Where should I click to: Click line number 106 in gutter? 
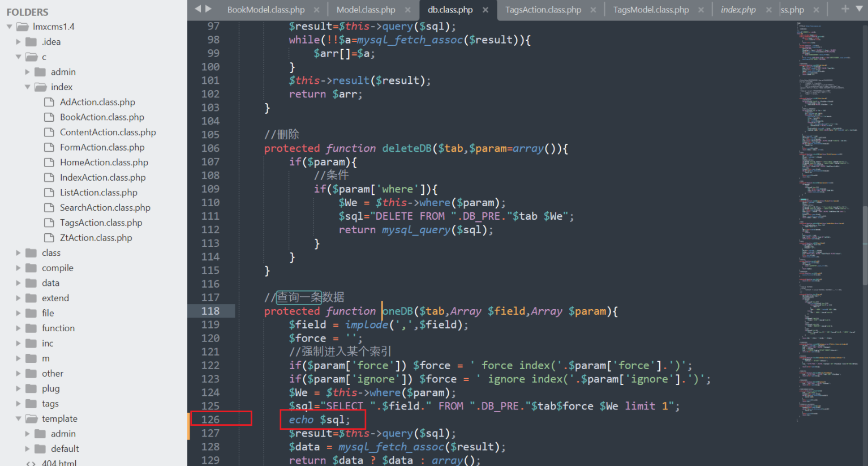point(210,148)
